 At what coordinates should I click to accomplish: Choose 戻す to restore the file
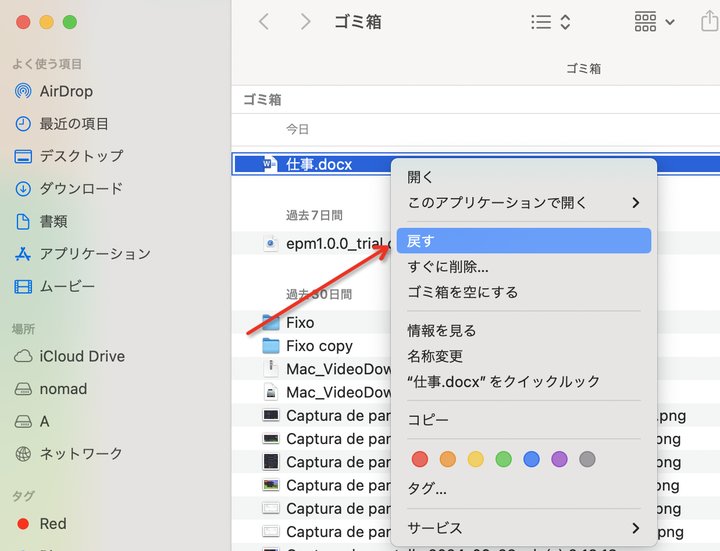point(524,241)
